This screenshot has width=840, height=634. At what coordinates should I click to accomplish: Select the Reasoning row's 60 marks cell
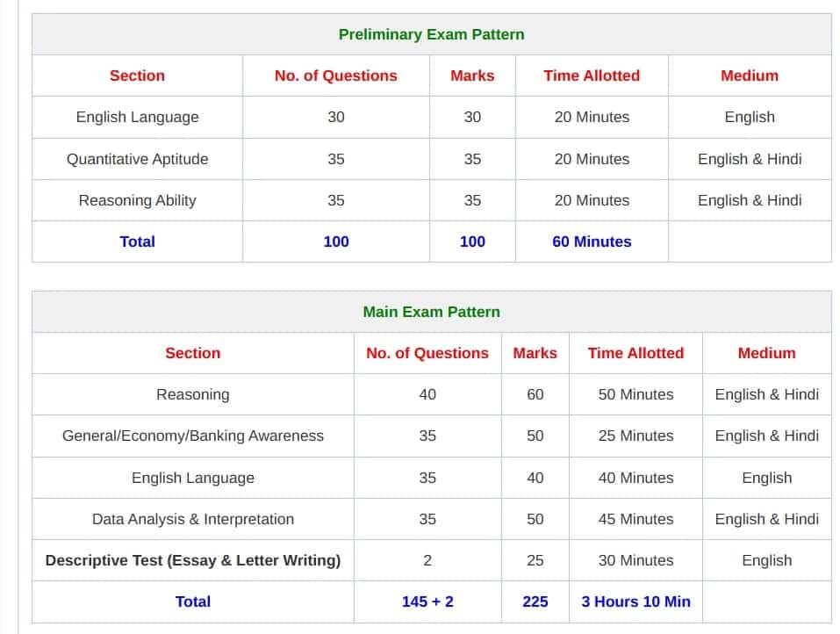click(535, 394)
